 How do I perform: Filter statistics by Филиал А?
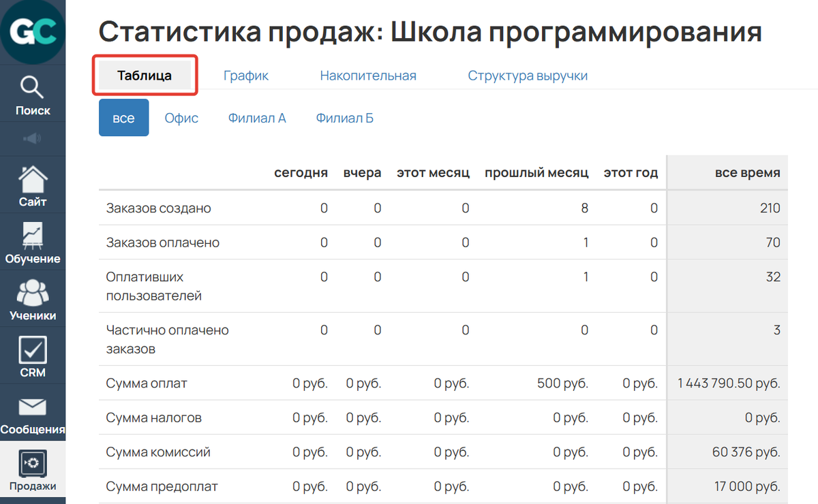(x=257, y=117)
